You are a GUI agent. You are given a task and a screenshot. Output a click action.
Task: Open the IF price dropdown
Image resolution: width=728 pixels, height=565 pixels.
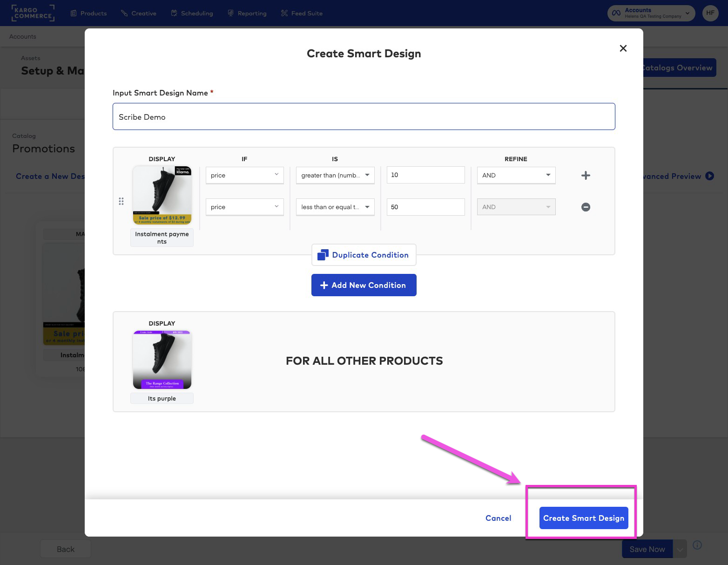click(244, 175)
